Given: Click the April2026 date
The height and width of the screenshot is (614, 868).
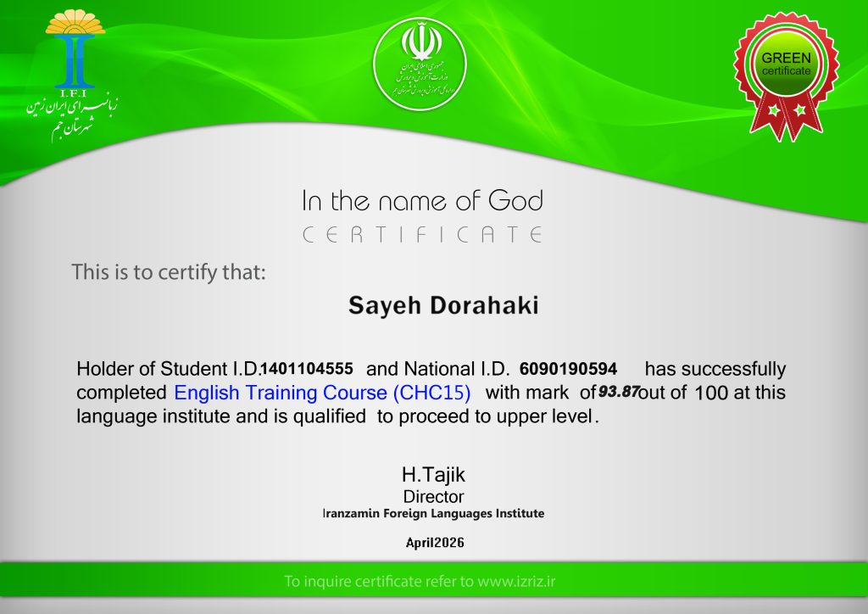Looking at the screenshot, I should click(x=435, y=543).
